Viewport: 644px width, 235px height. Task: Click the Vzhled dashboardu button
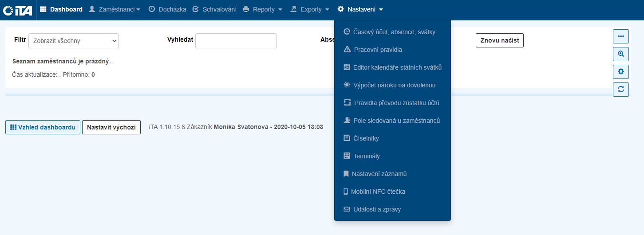(x=43, y=127)
